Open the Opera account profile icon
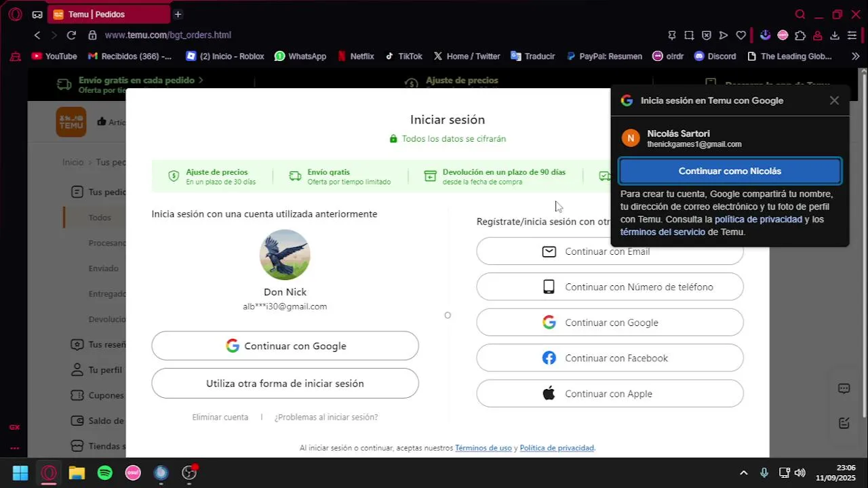The height and width of the screenshot is (488, 868). click(818, 35)
